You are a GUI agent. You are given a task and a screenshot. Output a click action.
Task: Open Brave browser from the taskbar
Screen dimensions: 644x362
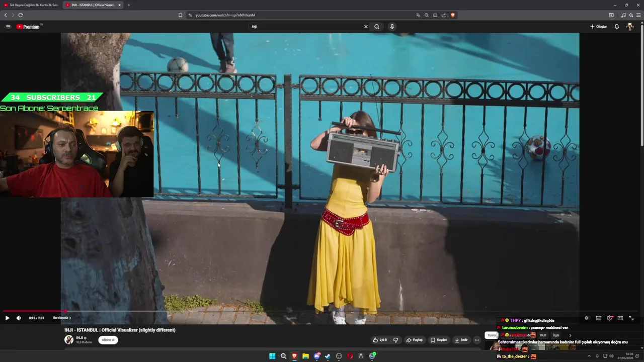[x=294, y=356]
